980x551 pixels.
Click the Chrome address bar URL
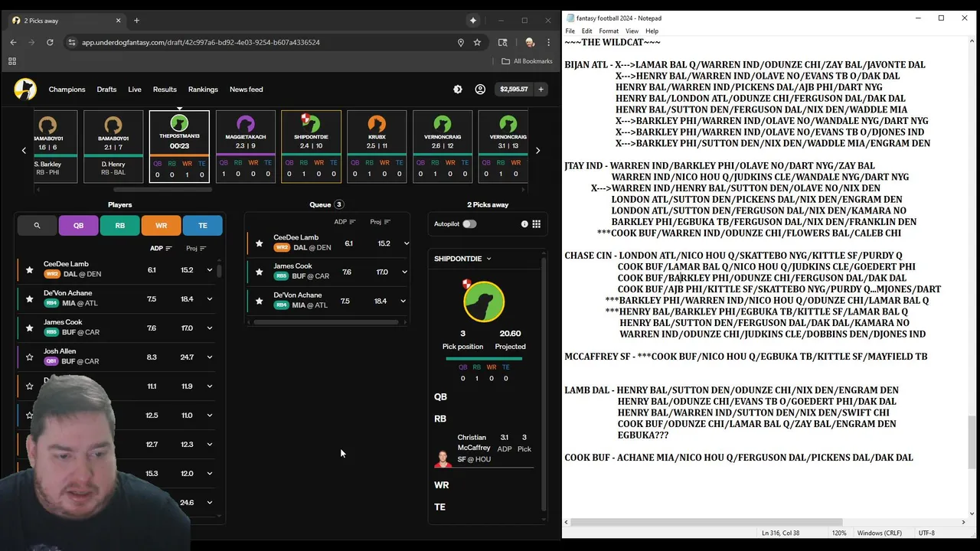coord(201,42)
